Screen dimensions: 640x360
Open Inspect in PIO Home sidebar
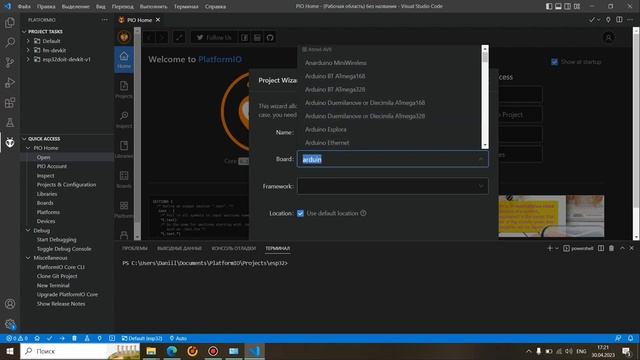(x=124, y=120)
